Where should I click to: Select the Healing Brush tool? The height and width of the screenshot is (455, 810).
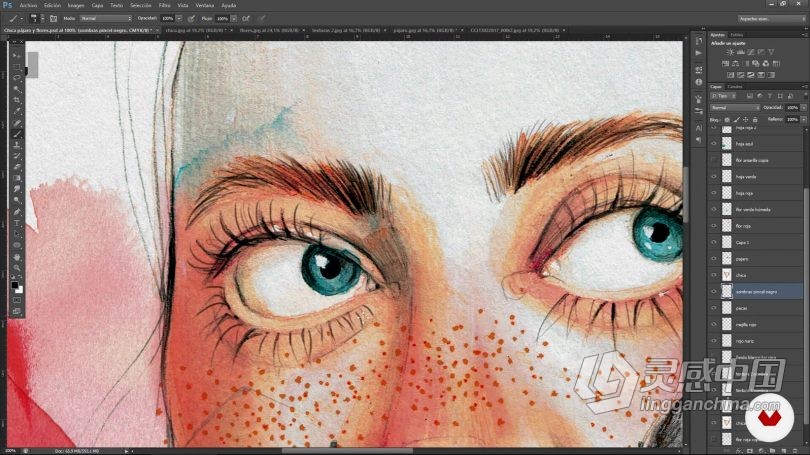click(17, 123)
